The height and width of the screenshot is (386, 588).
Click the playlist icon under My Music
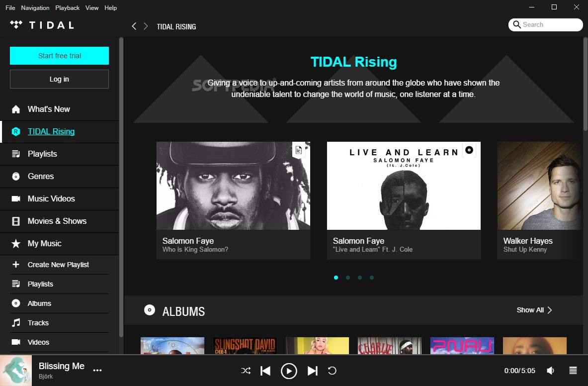pos(16,284)
